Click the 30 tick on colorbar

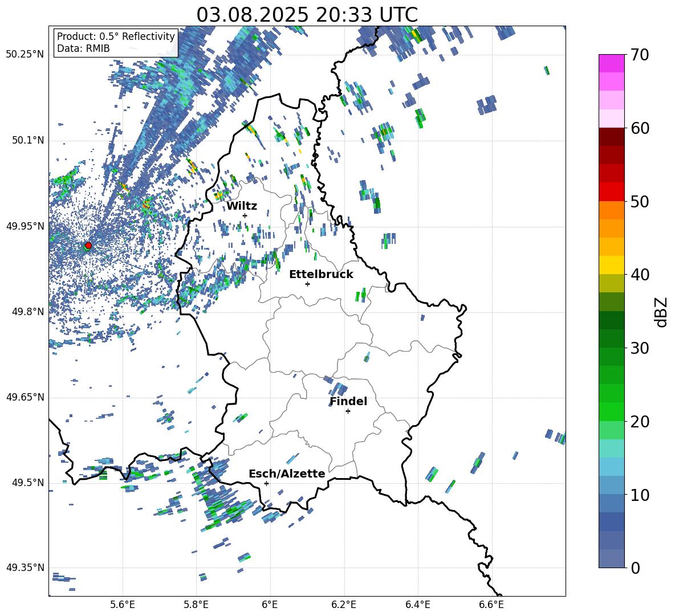(639, 348)
